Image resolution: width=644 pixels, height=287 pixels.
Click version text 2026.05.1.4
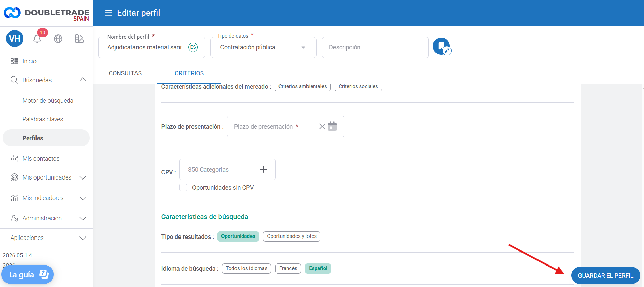[x=17, y=255]
